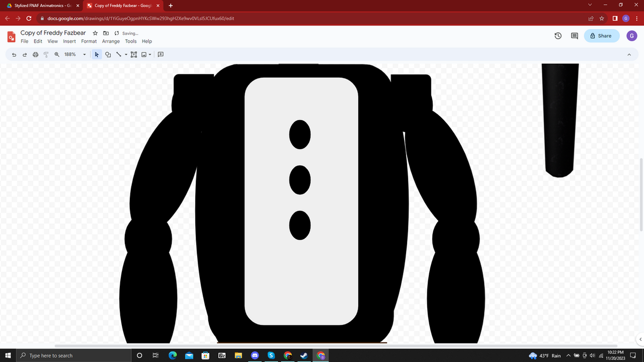Star the Copy of Freddy Fazbear document
This screenshot has width=644, height=362.
click(96, 33)
